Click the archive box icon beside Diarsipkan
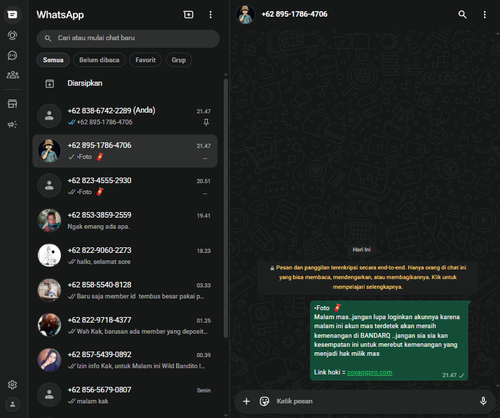 tap(49, 84)
